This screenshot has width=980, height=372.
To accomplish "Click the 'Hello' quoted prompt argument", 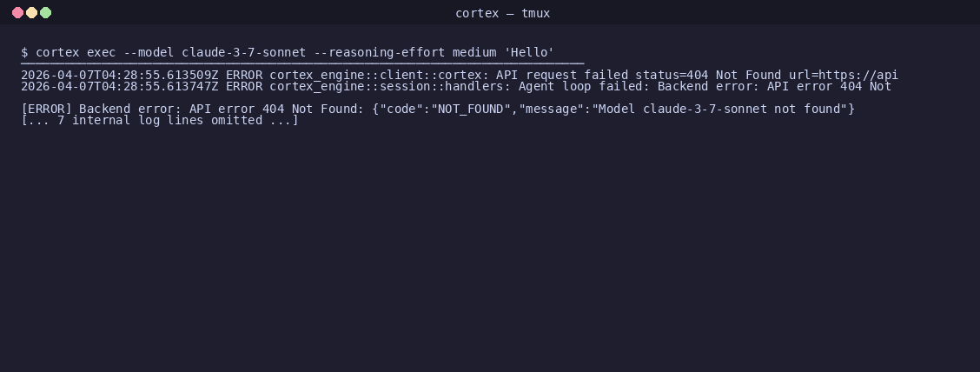I will coord(529,52).
